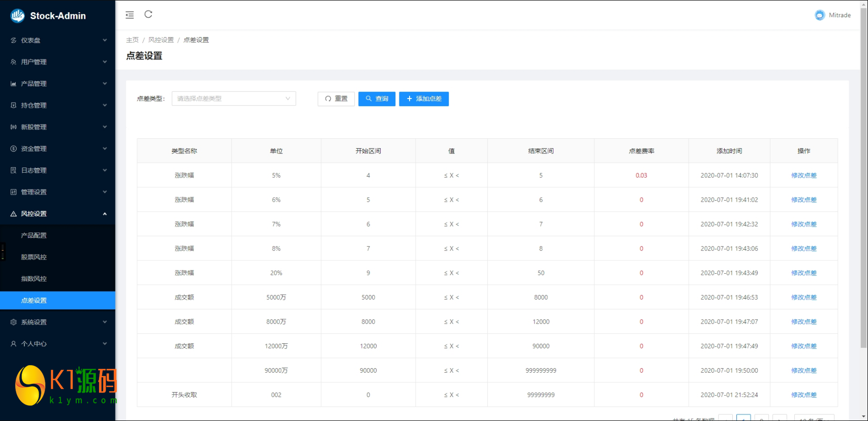Expand the 资金管理 sidebar section

[x=57, y=149]
